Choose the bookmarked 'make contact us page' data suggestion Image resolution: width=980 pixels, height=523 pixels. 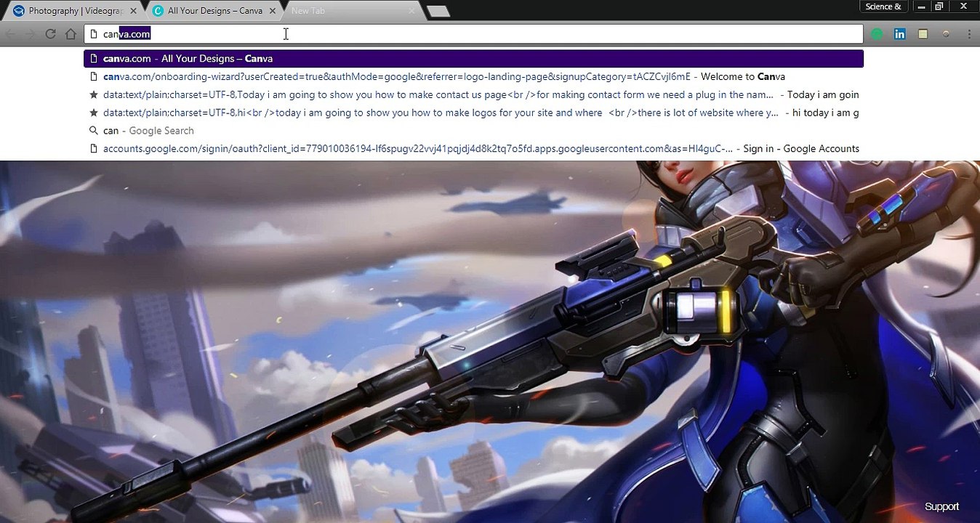[473, 94]
